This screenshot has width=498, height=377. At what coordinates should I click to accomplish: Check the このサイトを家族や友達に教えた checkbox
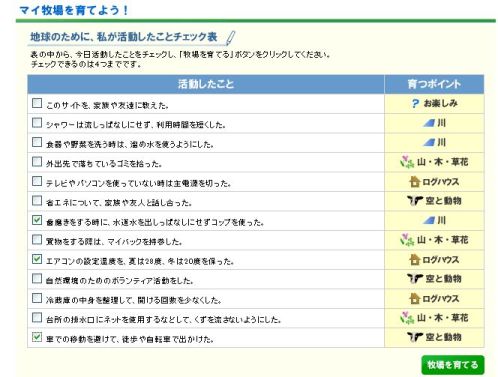pos(37,103)
